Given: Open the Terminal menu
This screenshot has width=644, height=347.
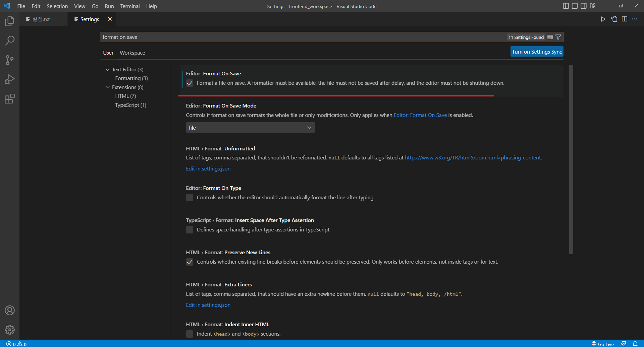Looking at the screenshot, I should (130, 6).
